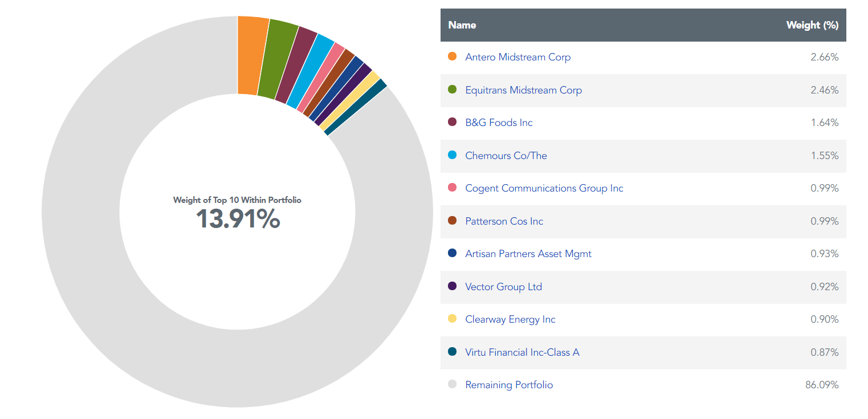Open the Equitrans Midstream Corp link
Viewport: 868px width, 419px height.
523,90
